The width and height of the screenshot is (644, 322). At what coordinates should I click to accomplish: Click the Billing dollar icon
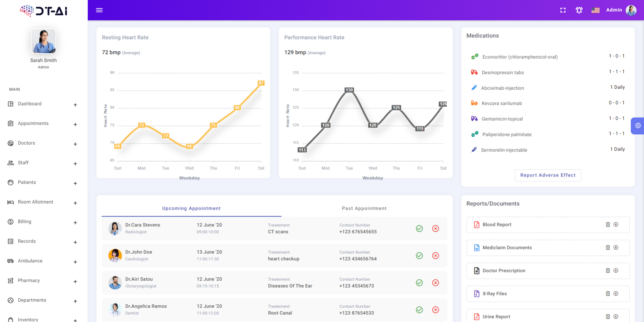click(10, 222)
